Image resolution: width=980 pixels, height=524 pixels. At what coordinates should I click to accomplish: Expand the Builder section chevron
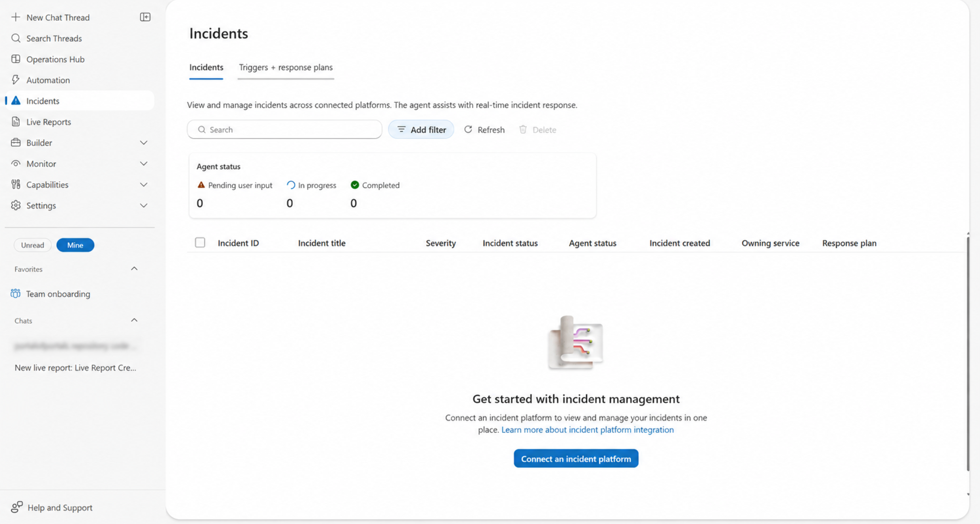[144, 143]
